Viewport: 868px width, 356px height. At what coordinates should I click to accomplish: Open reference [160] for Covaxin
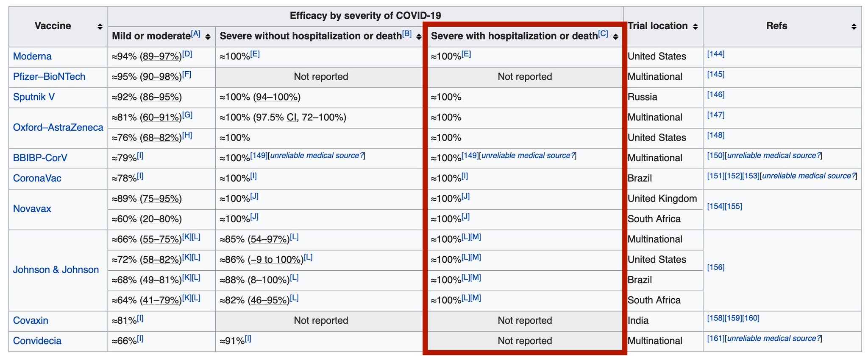tap(751, 318)
